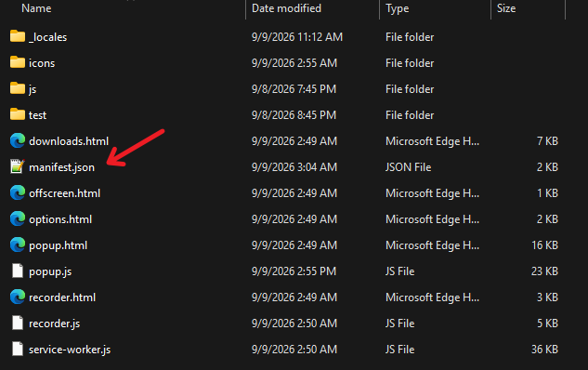Click the blank file icon beside popup.js
This screenshot has height=370, width=588.
click(18, 271)
